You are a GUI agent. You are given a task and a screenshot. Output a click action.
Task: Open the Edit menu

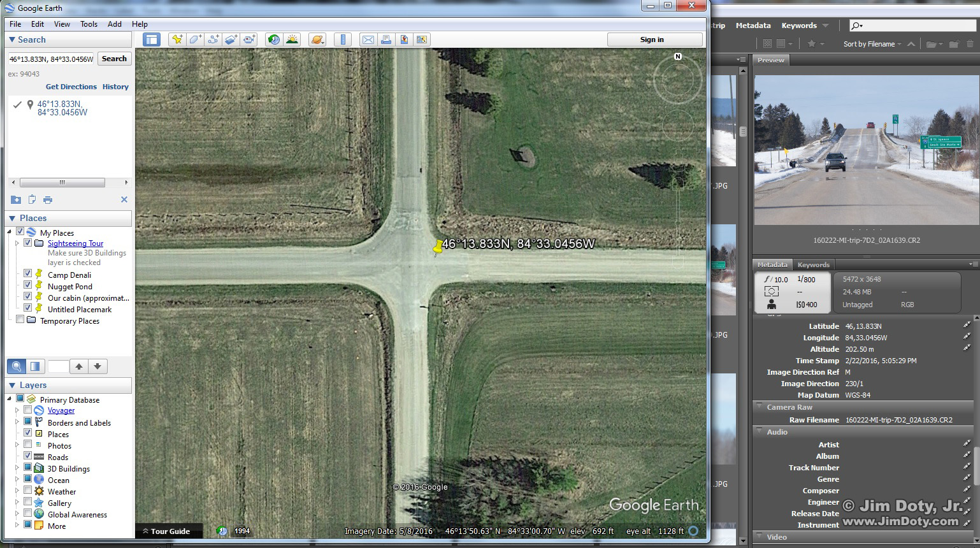[x=38, y=24]
